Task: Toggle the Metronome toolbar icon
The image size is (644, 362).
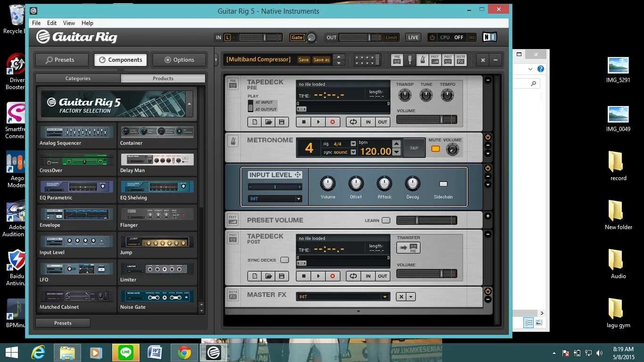Action: coord(422,60)
